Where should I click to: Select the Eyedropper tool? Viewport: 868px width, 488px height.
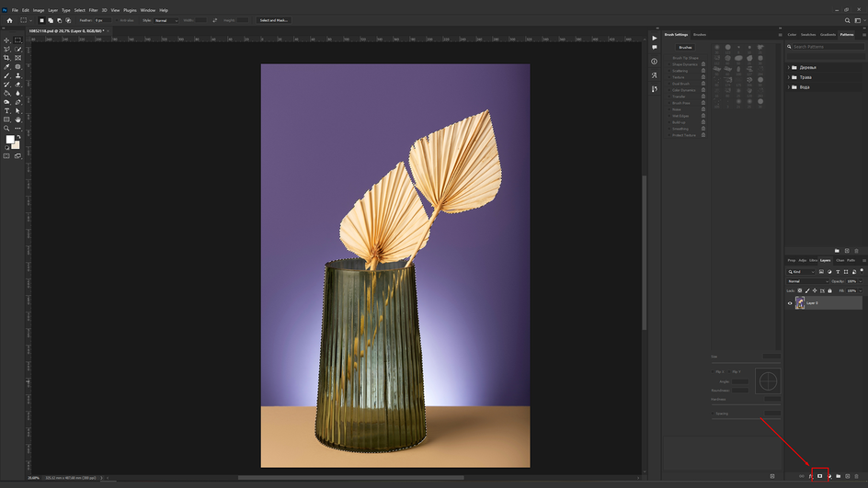[x=6, y=66]
